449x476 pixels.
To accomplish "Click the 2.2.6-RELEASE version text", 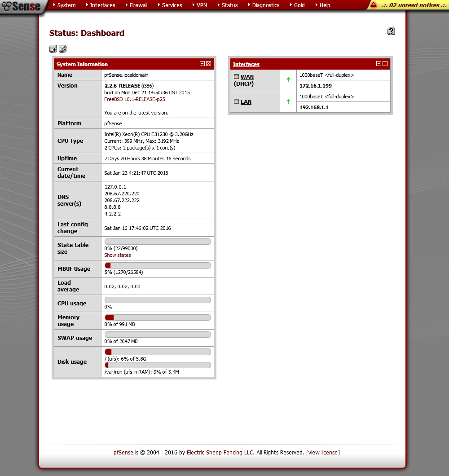I will pyautogui.click(x=122, y=86).
